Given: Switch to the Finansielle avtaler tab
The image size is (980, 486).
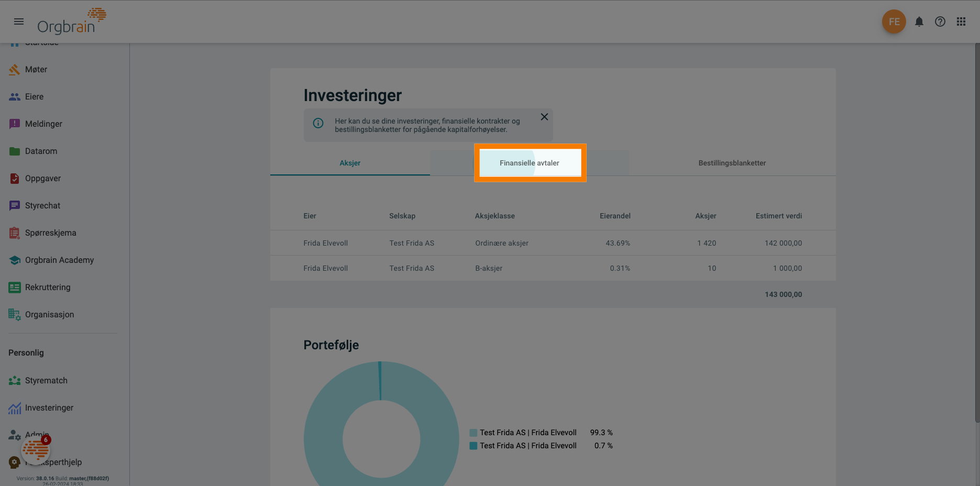Looking at the screenshot, I should click(530, 163).
